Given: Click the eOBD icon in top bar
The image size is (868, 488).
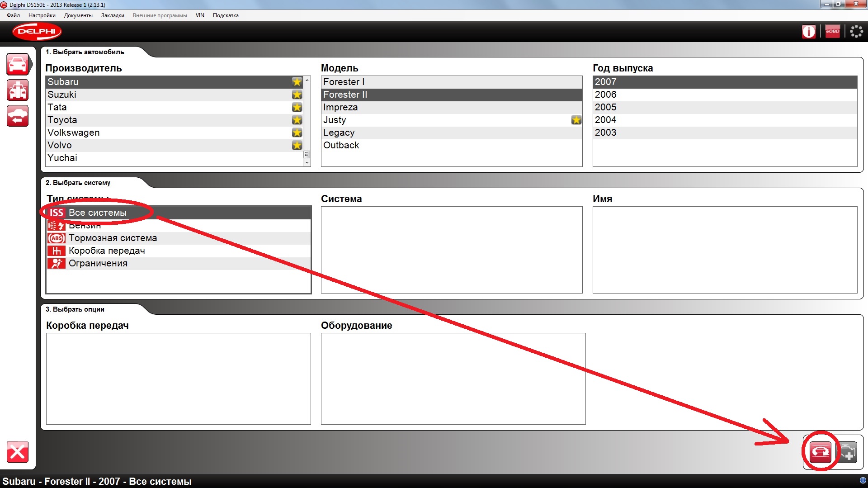Looking at the screenshot, I should [x=832, y=31].
